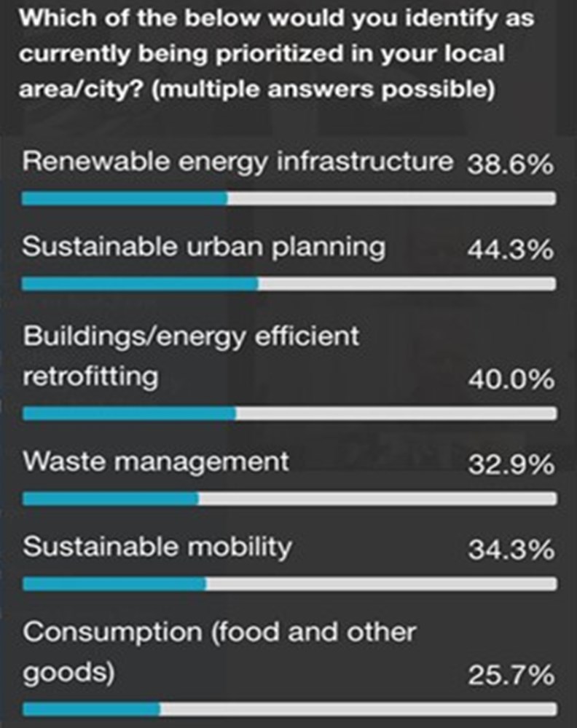Click the Waste management progress bar
577x728 pixels.
pyautogui.click(x=289, y=499)
